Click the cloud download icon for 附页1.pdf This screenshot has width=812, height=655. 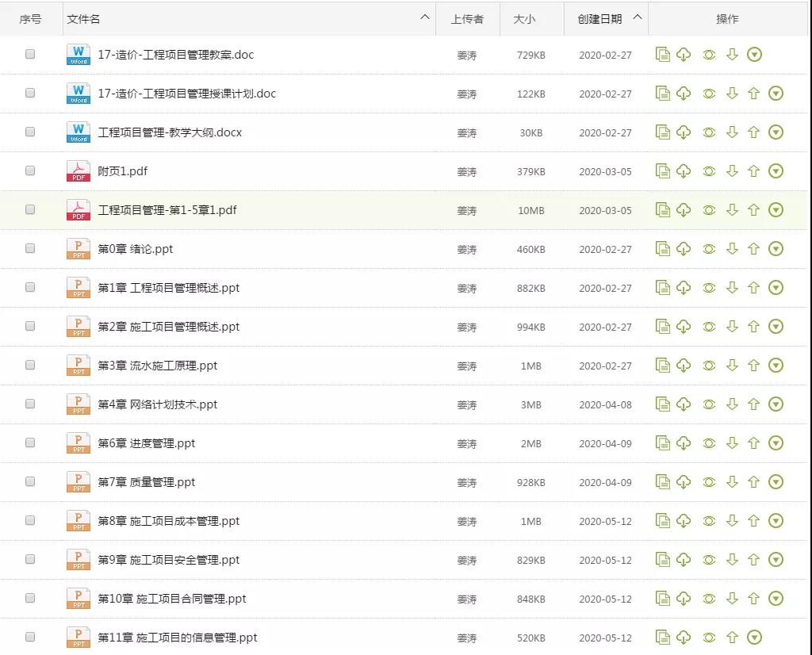click(684, 171)
